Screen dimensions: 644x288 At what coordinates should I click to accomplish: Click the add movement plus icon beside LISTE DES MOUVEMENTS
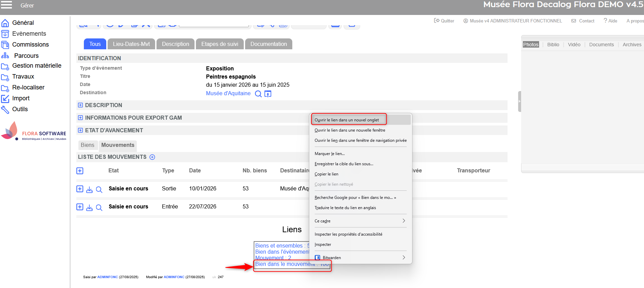(152, 157)
